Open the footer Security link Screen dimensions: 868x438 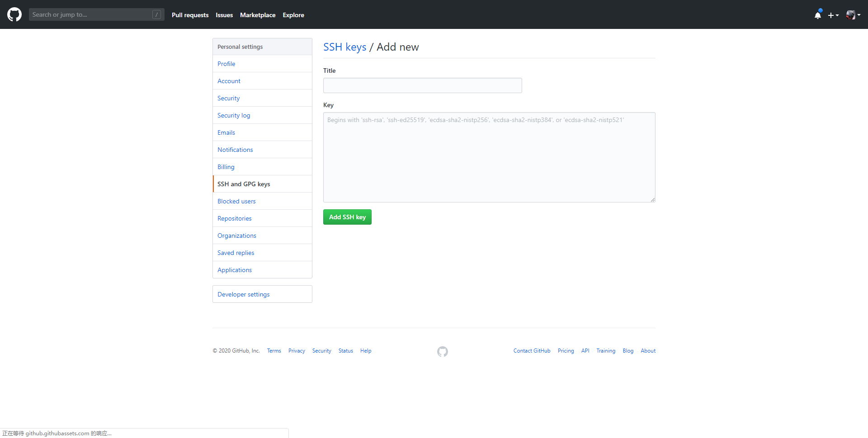coord(321,351)
